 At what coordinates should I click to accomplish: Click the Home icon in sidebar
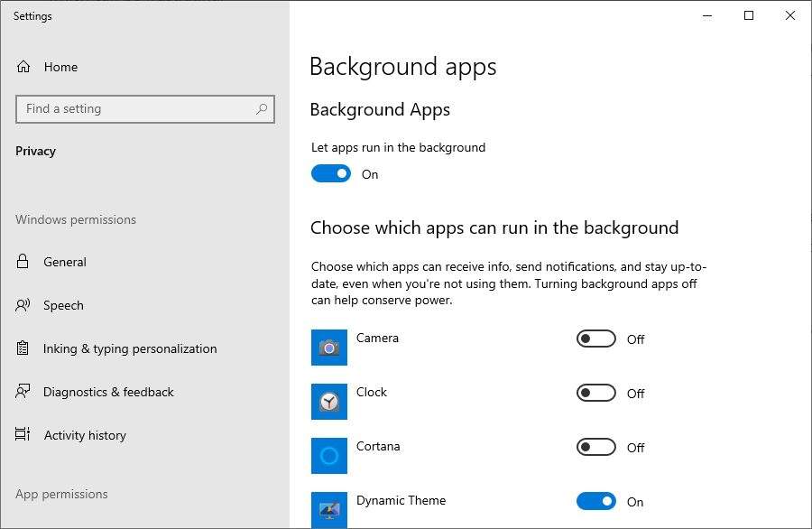(x=23, y=67)
